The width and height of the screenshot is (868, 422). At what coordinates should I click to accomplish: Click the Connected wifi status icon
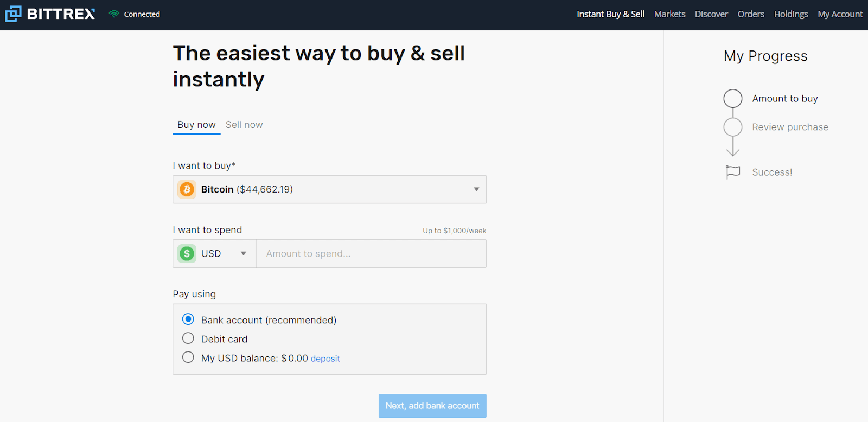click(114, 14)
